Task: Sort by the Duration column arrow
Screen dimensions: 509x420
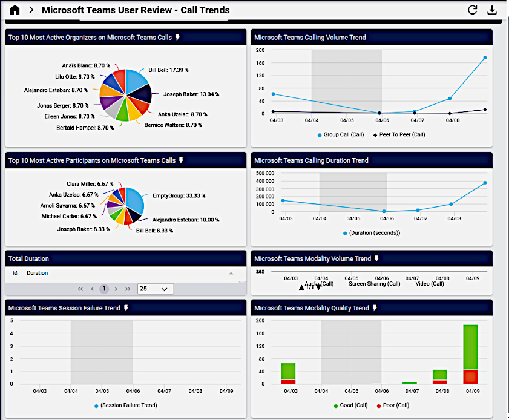Action: (x=231, y=274)
